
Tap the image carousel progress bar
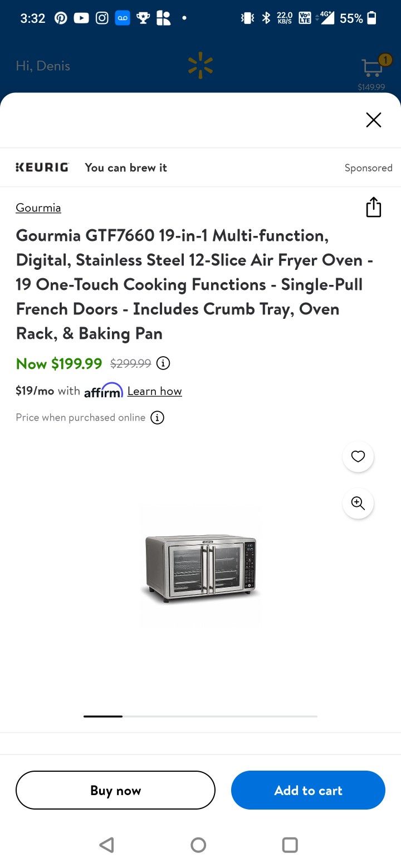point(200,716)
